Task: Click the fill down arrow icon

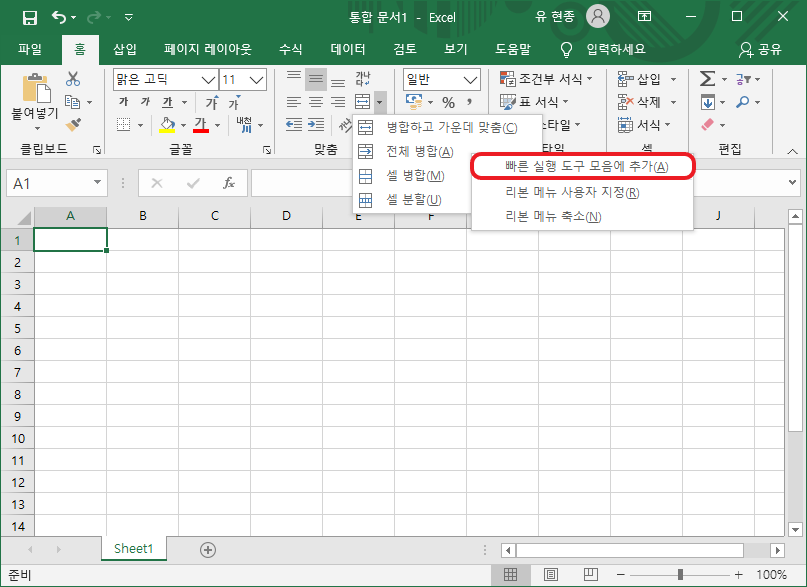Action: (x=708, y=102)
